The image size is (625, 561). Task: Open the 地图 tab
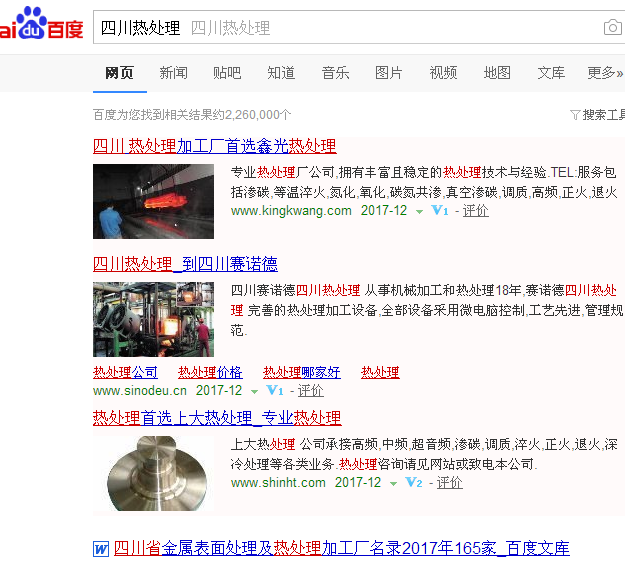[497, 73]
